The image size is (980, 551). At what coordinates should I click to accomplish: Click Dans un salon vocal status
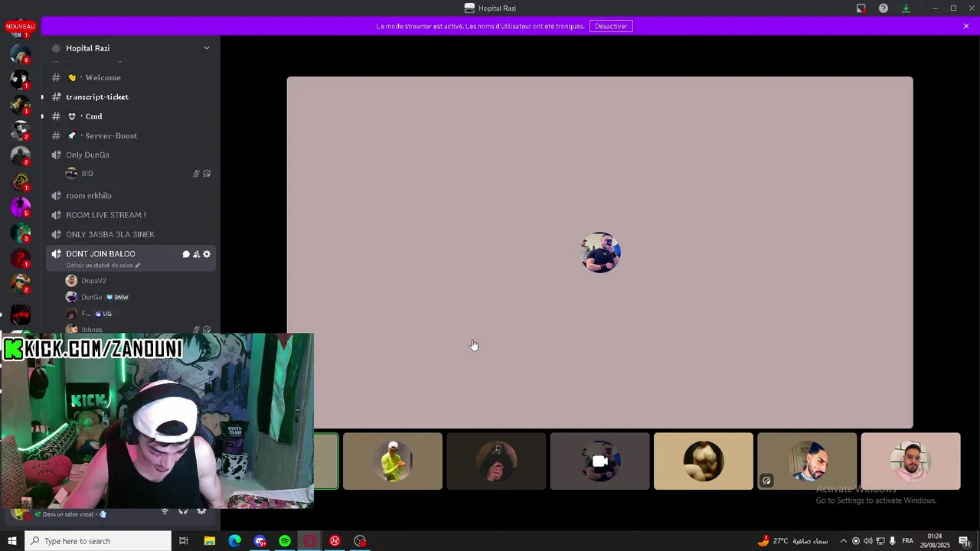(x=70, y=514)
